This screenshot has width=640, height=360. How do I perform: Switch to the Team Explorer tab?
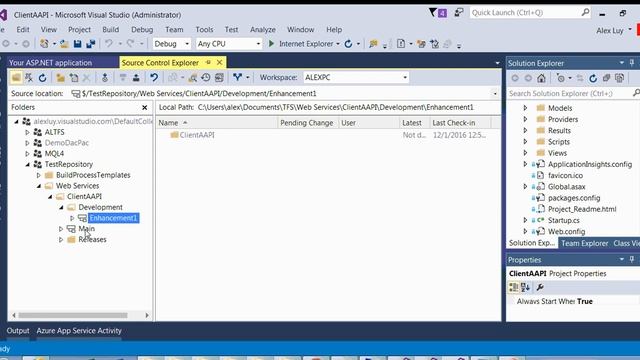click(x=584, y=243)
